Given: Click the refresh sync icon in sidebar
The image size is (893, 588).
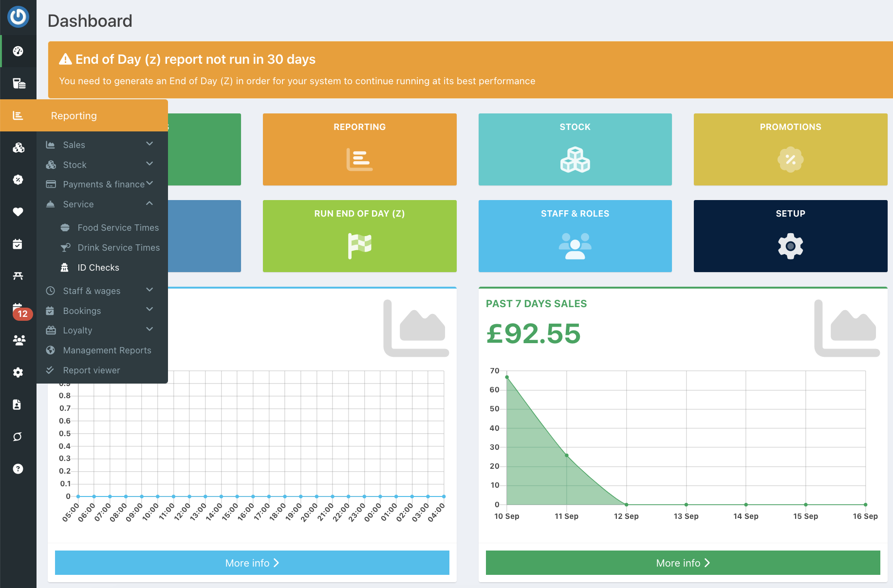Looking at the screenshot, I should pyautogui.click(x=18, y=437).
